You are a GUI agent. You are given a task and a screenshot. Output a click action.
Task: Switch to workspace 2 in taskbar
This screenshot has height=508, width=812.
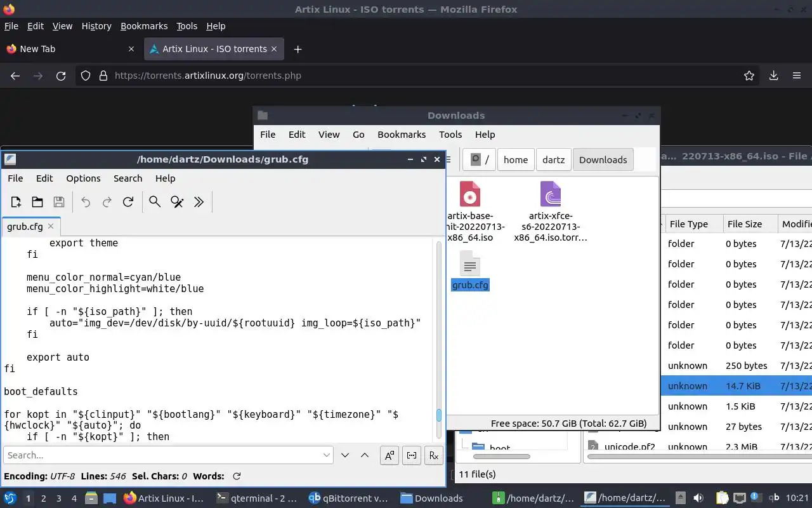[x=43, y=498]
